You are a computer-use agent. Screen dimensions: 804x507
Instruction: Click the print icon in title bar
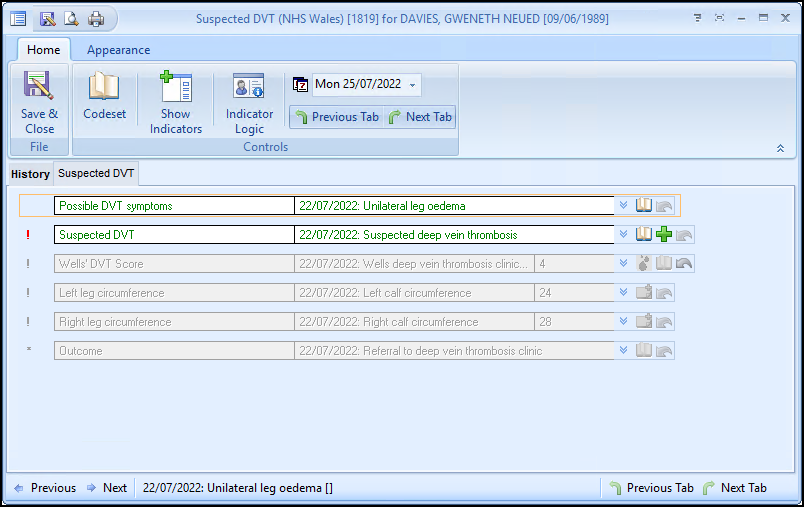pos(96,19)
